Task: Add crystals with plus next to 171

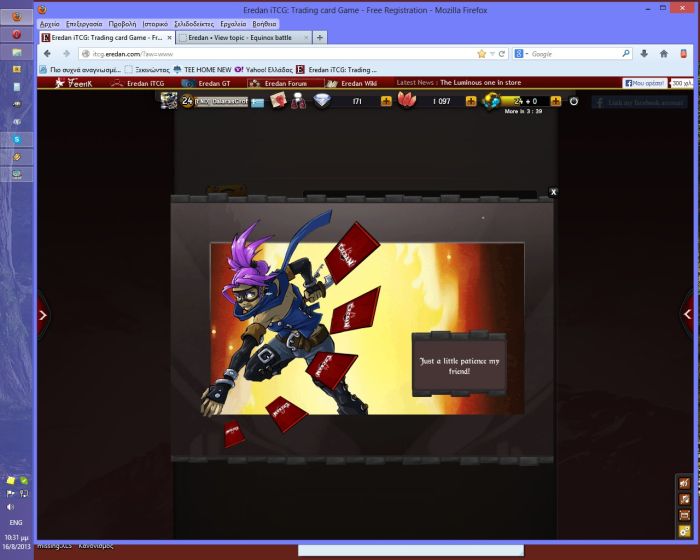Action: pos(386,101)
